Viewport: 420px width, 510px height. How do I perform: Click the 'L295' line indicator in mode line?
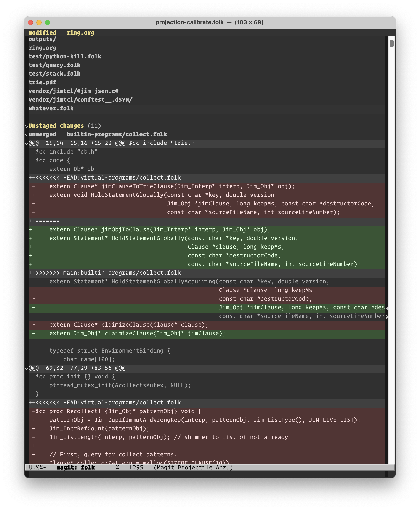coord(136,467)
